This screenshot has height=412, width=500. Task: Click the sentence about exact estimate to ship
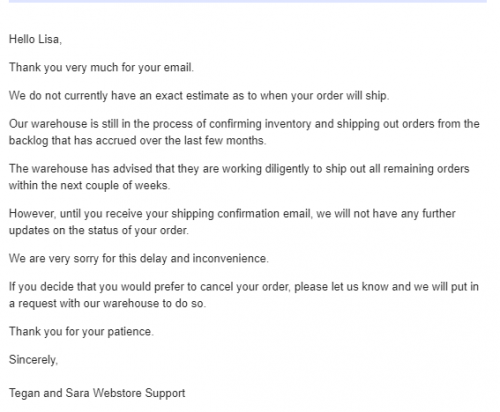pyautogui.click(x=199, y=96)
